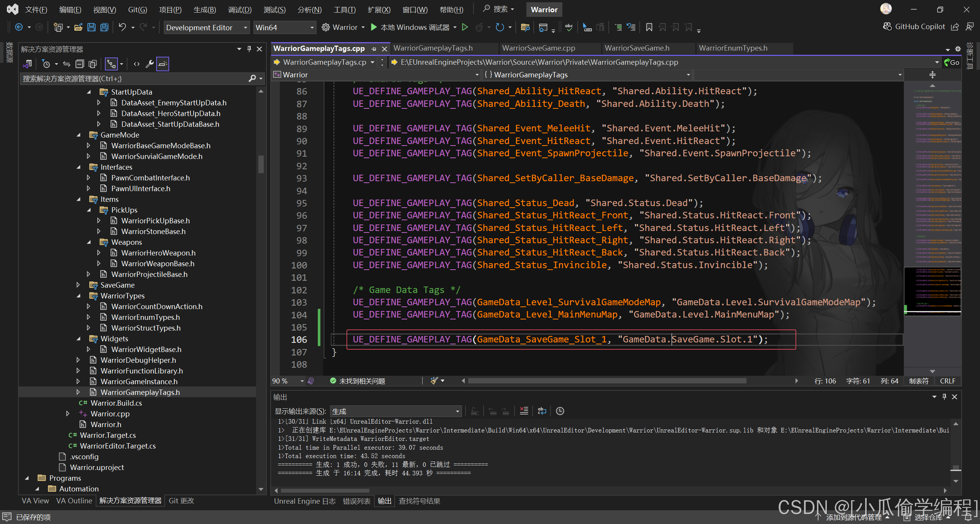Viewport: 980px width, 524px height.
Task: Open the output source dropdown showing 生成
Action: click(x=395, y=411)
